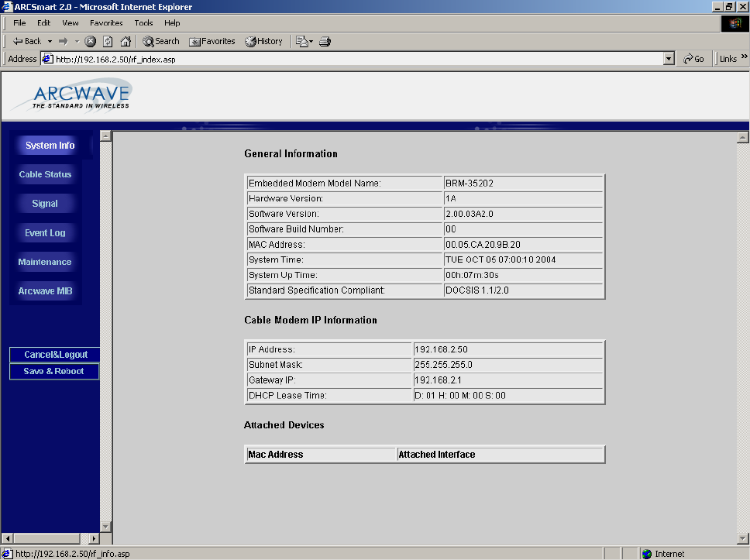Click the Mac Address column header
This screenshot has width=750, height=560.
click(276, 455)
